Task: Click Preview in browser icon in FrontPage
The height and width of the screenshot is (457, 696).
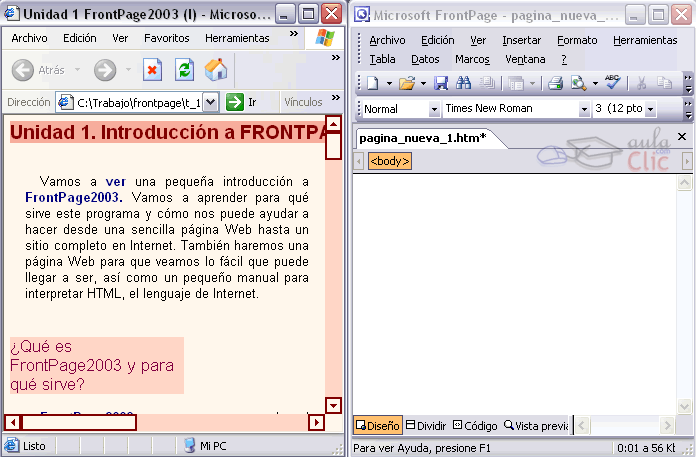Action: coord(578,83)
